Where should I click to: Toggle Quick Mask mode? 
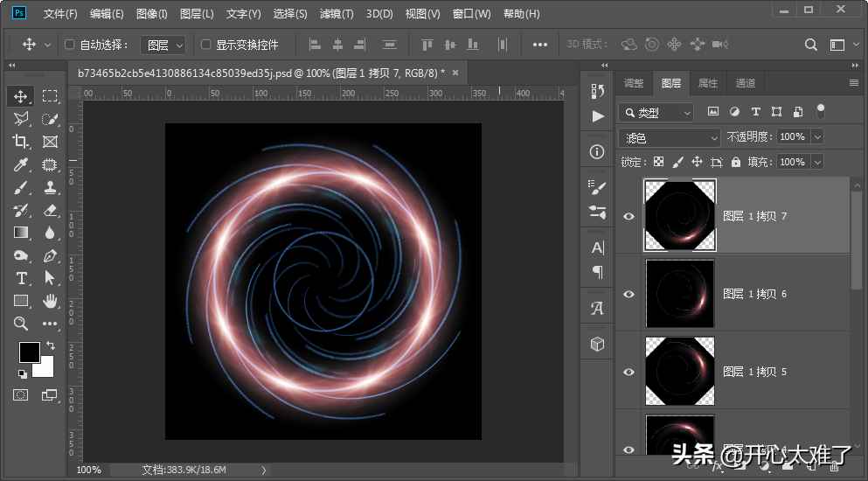20,395
